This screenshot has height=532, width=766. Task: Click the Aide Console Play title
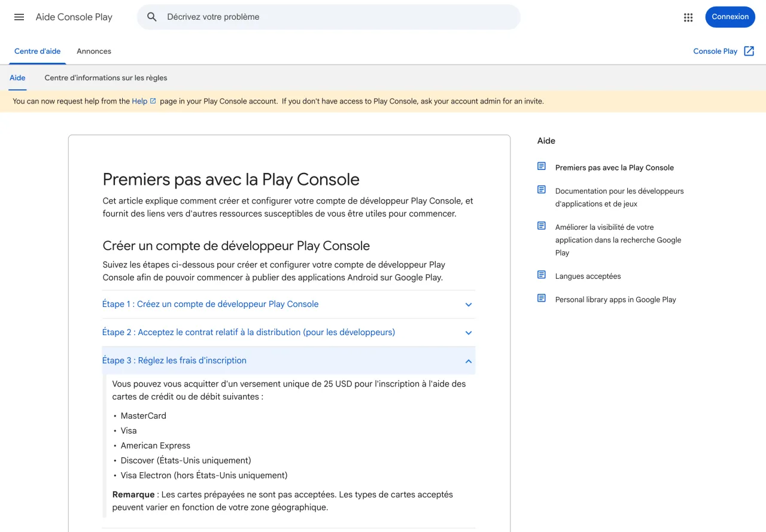pos(74,17)
